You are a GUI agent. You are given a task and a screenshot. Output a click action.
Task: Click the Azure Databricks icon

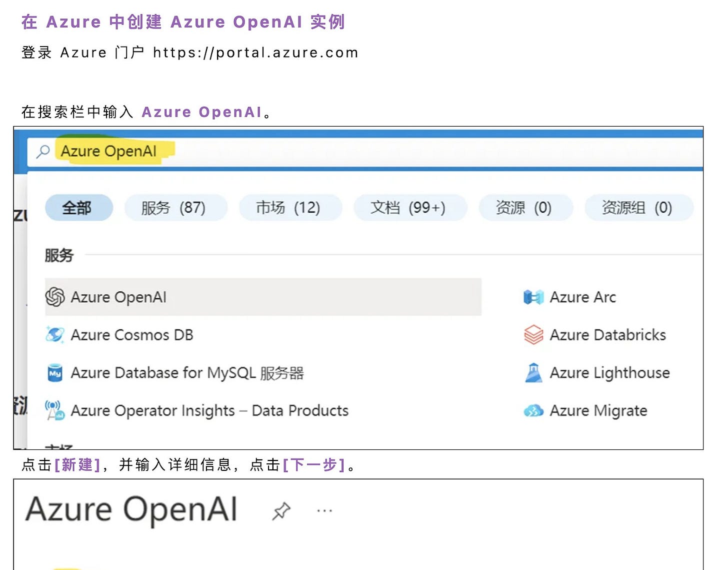click(x=533, y=335)
